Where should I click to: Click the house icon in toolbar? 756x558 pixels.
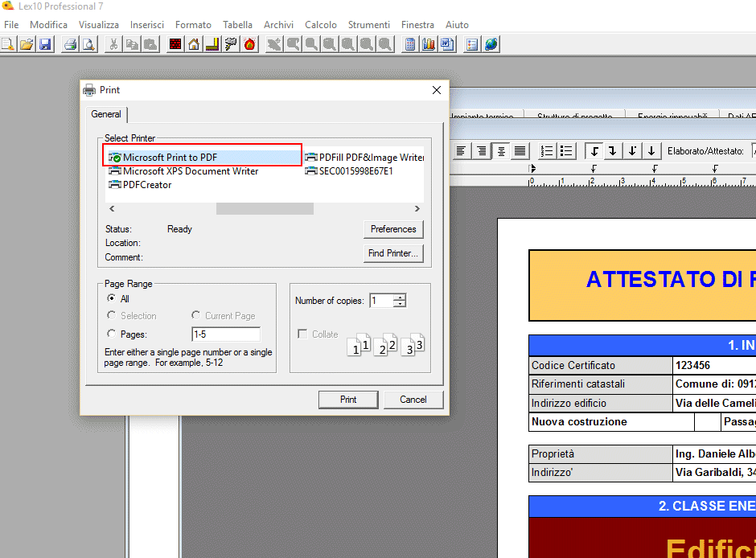click(x=194, y=44)
